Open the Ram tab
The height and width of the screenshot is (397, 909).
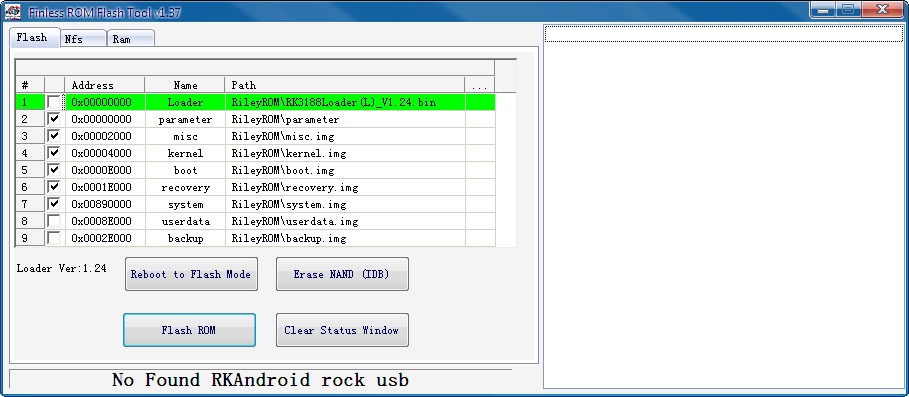(x=131, y=39)
